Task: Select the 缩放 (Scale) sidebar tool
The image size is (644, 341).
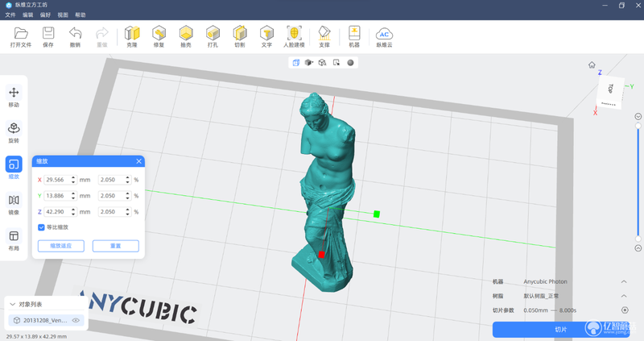Action: (14, 168)
